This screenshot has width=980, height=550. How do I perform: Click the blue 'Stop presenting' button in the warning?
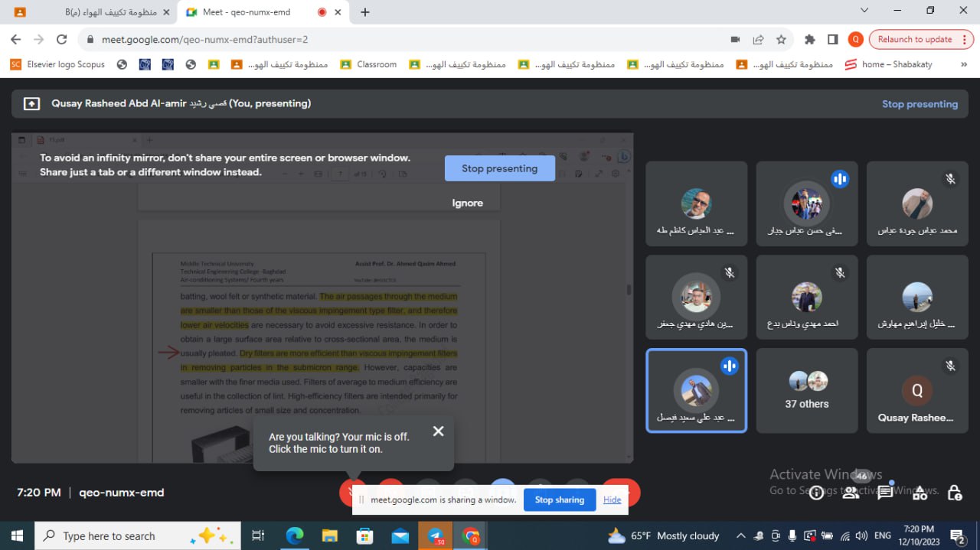pos(499,168)
